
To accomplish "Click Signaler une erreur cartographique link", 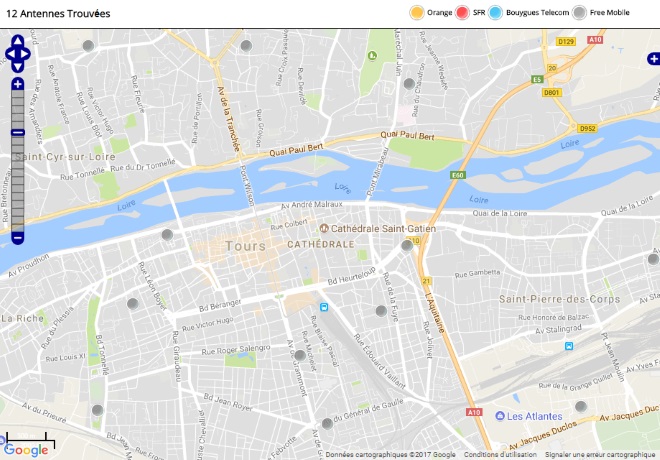I will point(600,455).
